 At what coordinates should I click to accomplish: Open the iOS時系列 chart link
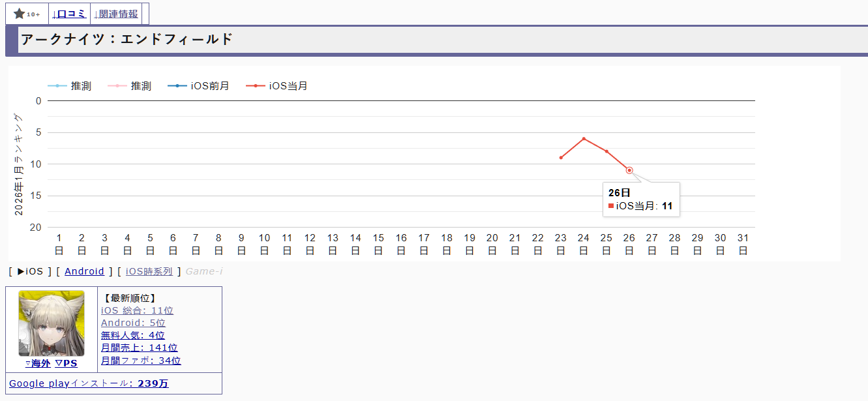149,271
